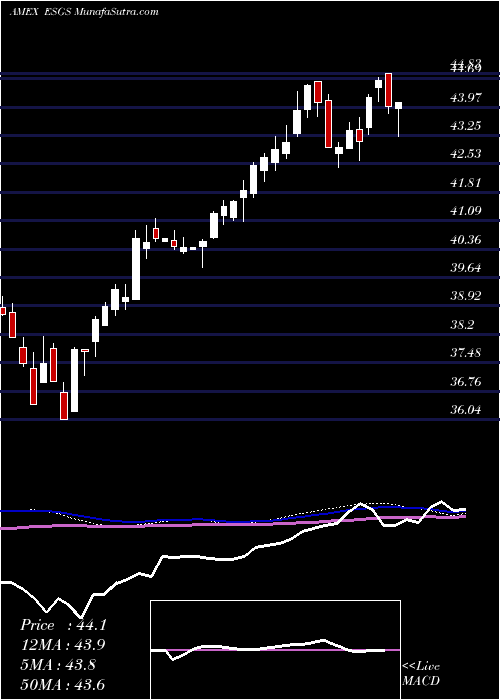Viewport: 500px width, 700px height.
Task: Click the 36.04 price axis label
Action: pyautogui.click(x=466, y=410)
